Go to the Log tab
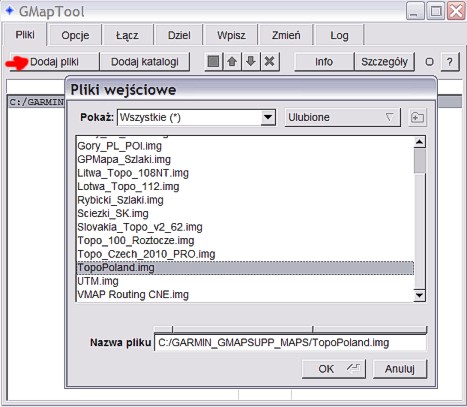Image resolution: width=467 pixels, height=407 pixels. [x=339, y=35]
